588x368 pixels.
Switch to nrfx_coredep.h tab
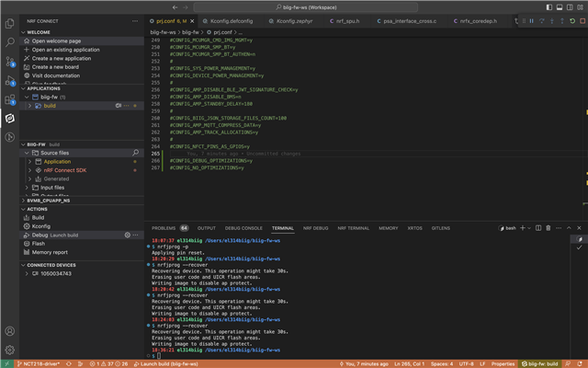(479, 21)
